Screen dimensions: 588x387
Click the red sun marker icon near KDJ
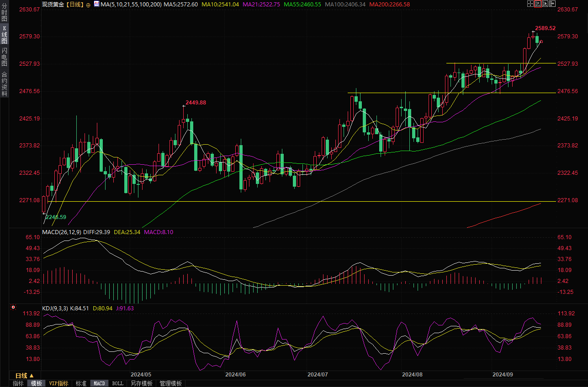click(x=13, y=308)
